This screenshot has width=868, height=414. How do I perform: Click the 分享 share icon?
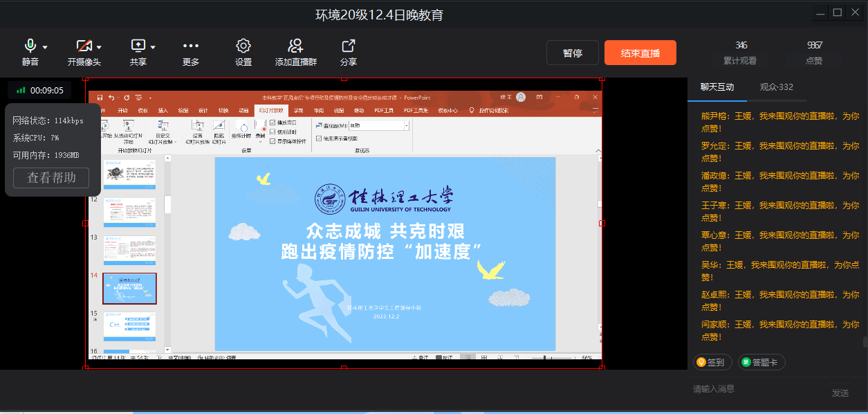pos(349,47)
